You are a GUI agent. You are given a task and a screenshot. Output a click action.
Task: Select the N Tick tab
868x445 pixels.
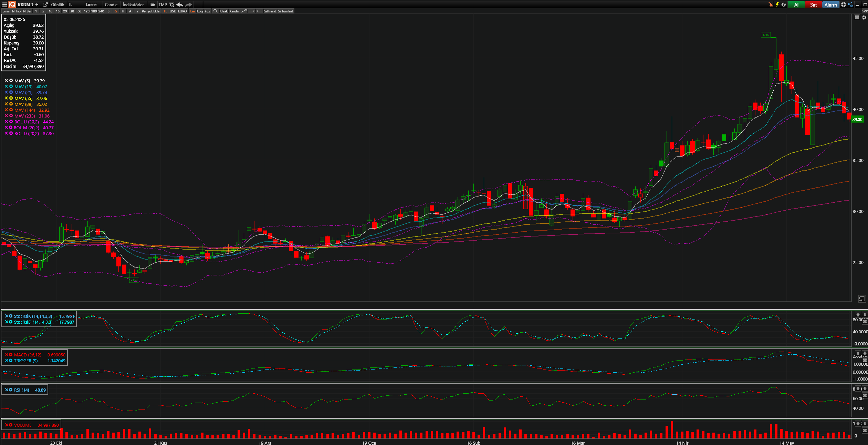coord(17,11)
